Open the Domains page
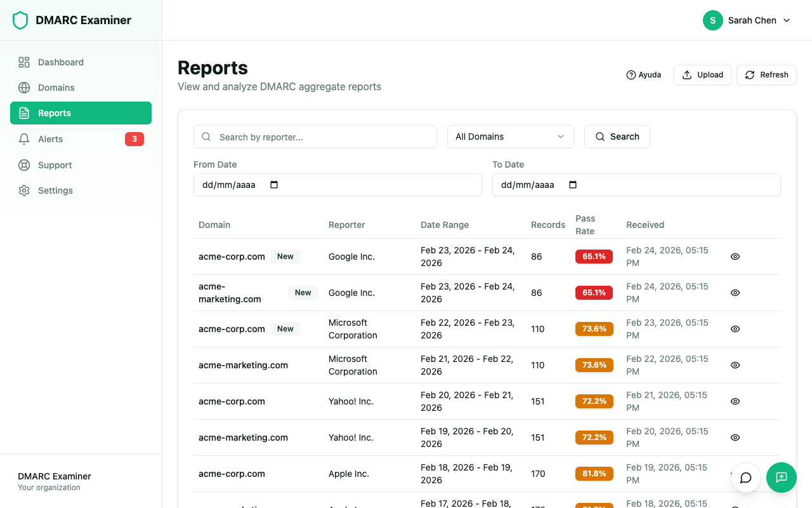This screenshot has height=508, width=812. coord(81,88)
